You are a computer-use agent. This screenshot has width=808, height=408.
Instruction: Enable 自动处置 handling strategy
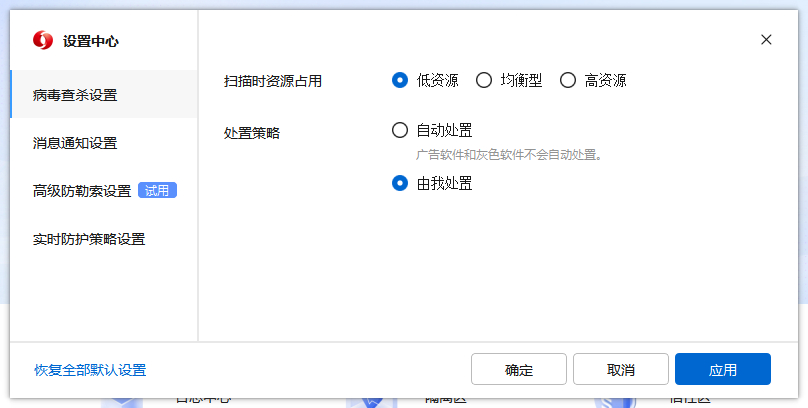[400, 130]
